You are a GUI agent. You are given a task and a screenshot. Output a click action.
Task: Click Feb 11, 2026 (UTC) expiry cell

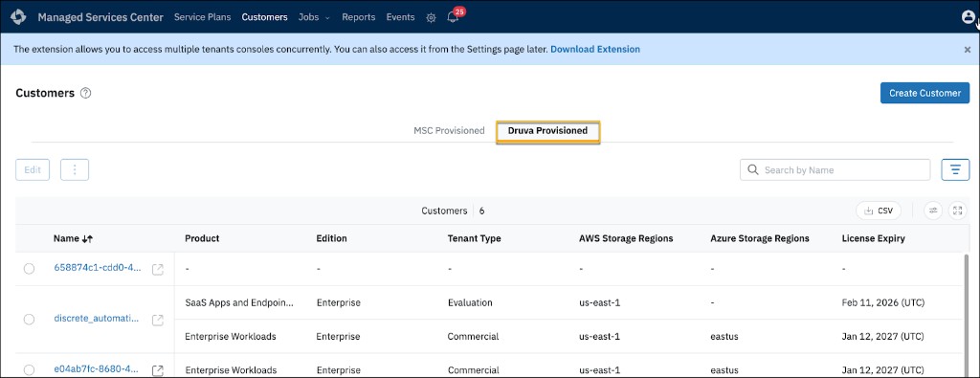883,302
